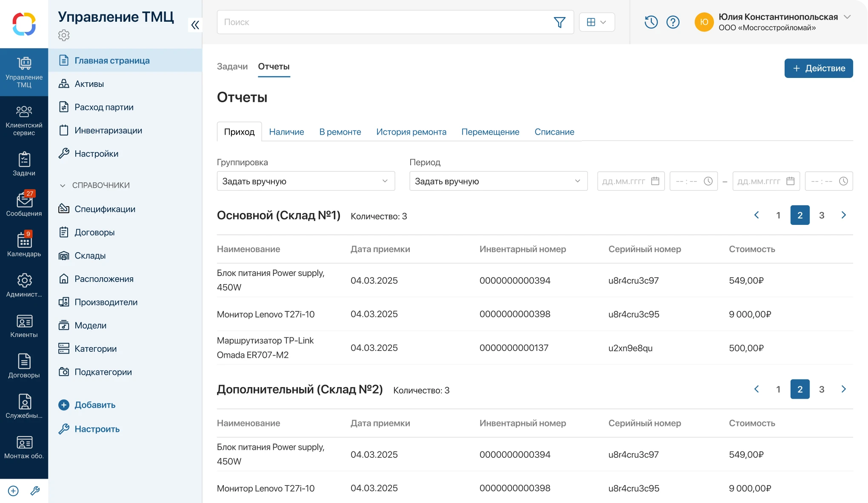Open the help question mark icon
The width and height of the screenshot is (868, 503).
[x=673, y=22]
